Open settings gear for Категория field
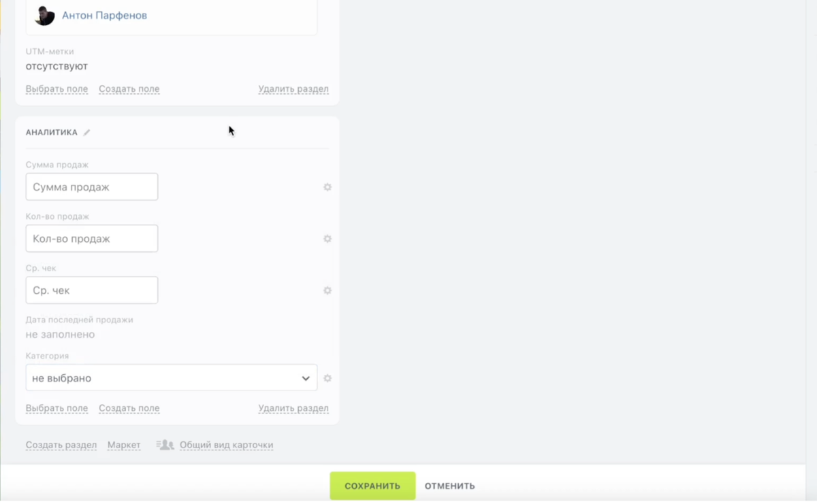 (327, 378)
